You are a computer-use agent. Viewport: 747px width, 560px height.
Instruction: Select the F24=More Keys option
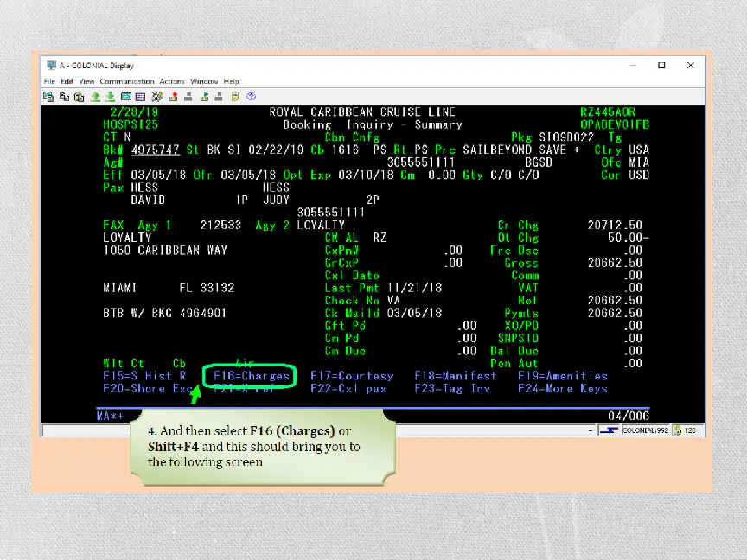[x=563, y=389]
